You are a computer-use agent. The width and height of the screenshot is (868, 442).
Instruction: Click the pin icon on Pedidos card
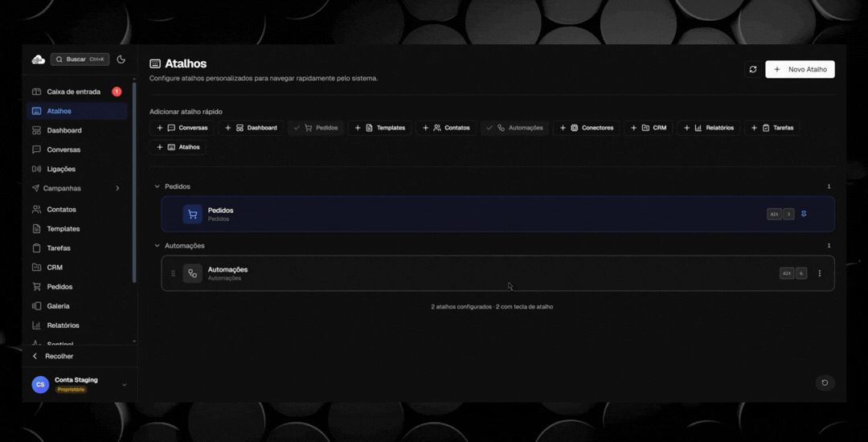804,214
